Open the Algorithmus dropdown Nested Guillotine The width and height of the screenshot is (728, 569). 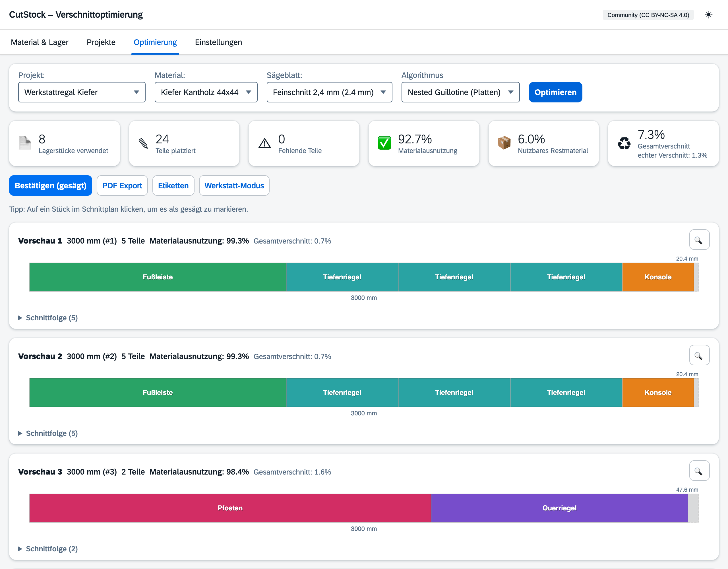[x=460, y=92]
